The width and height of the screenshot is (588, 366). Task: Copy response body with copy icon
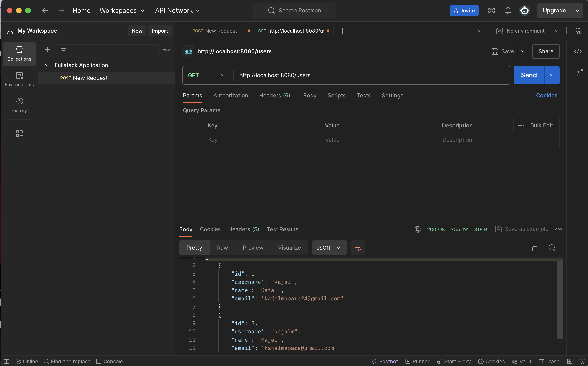tap(534, 248)
